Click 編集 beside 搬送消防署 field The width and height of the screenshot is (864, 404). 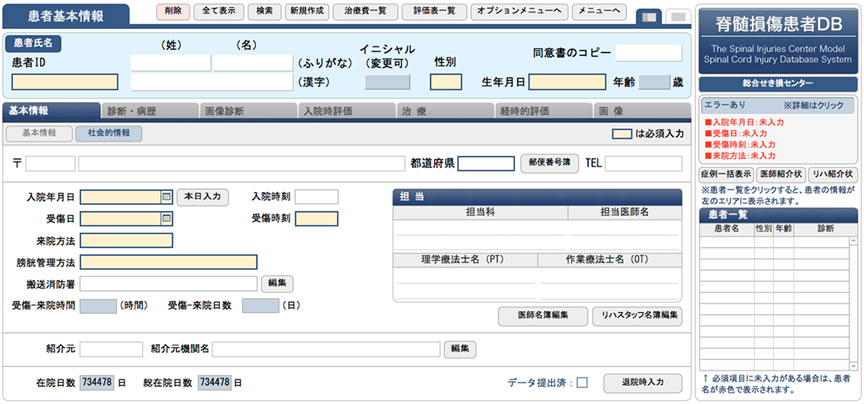click(277, 283)
